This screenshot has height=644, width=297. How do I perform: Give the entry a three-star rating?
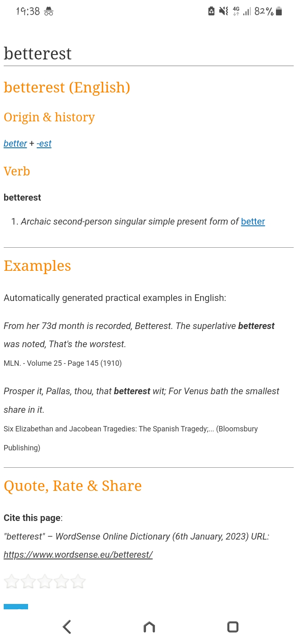pos(45,582)
